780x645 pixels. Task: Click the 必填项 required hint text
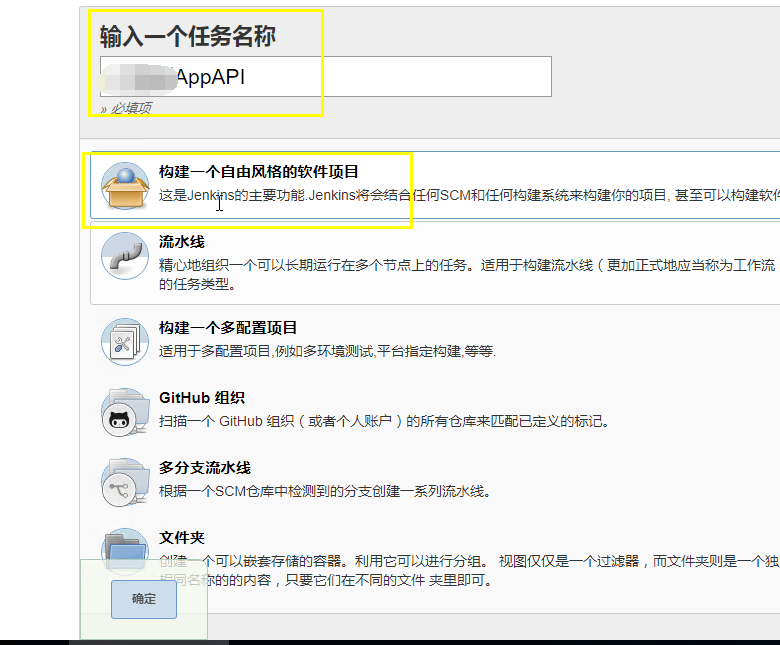click(x=126, y=108)
